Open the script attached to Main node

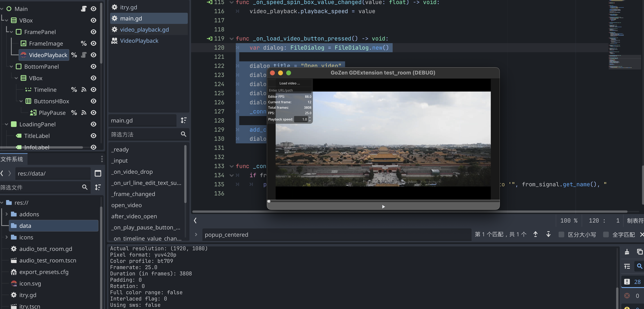(x=84, y=9)
